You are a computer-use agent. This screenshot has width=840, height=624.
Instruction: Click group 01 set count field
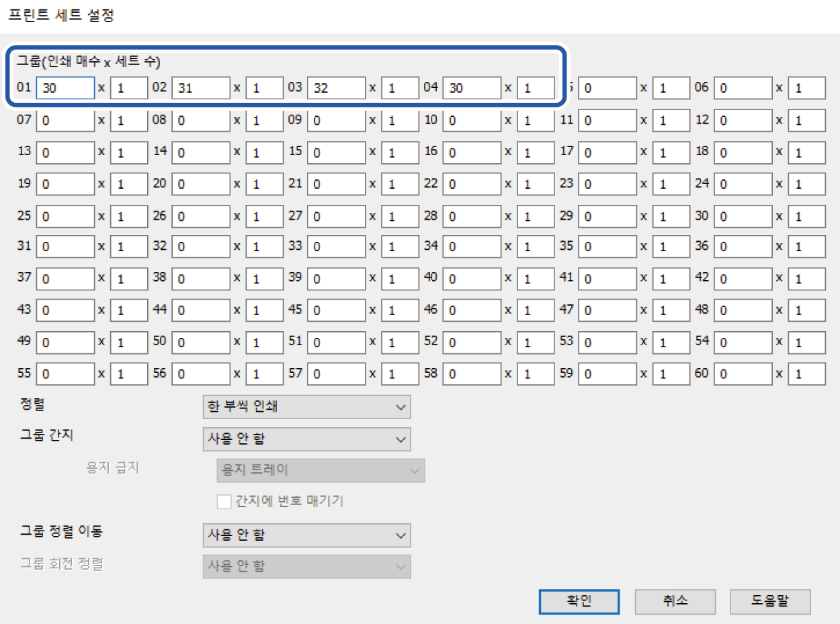(129, 88)
